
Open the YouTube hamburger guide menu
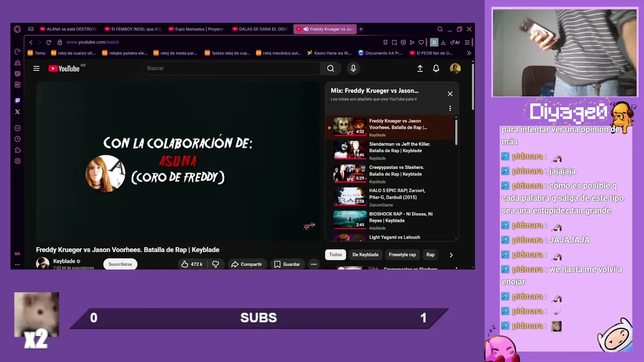click(x=36, y=68)
